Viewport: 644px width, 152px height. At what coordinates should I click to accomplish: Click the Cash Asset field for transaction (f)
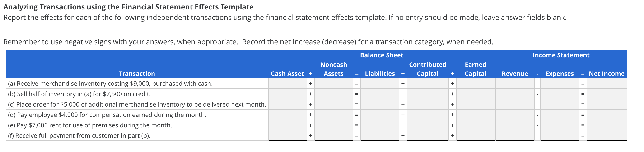point(288,135)
